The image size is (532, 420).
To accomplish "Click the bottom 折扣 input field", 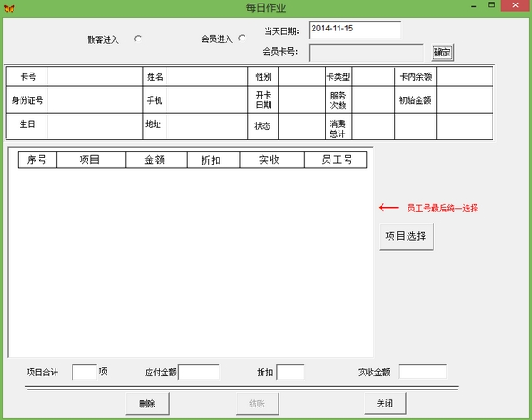I will pos(290,373).
